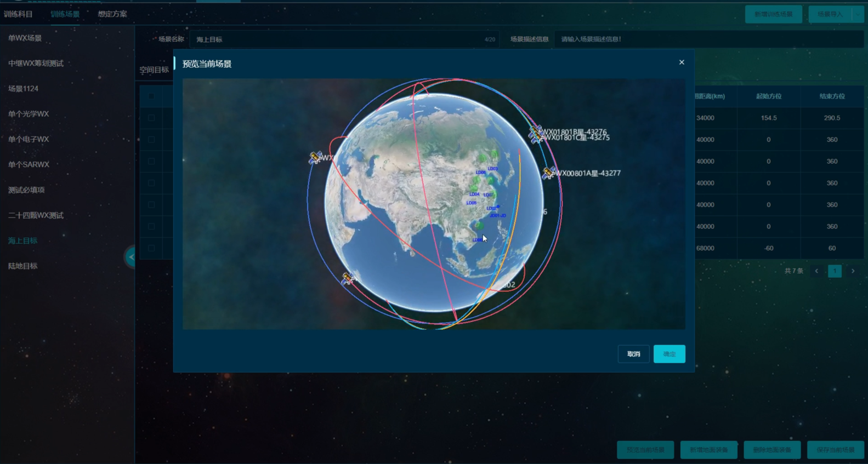The width and height of the screenshot is (868, 464).
Task: Click the WX00801A星-43277 satellite icon
Action: [548, 173]
